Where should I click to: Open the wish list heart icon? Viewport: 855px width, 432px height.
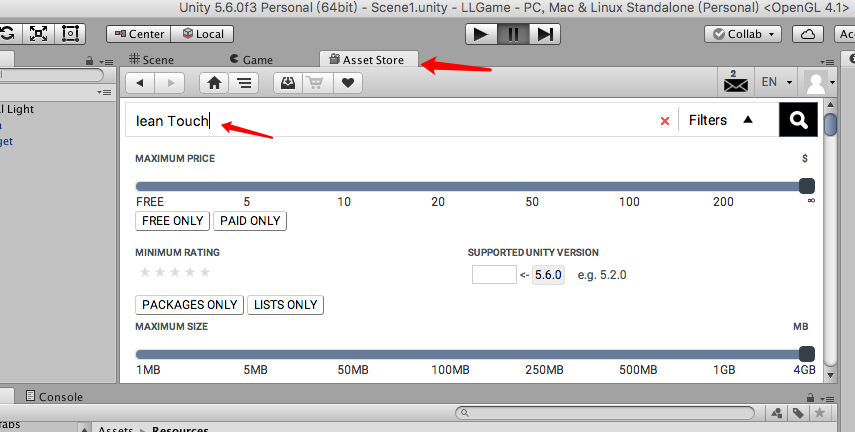point(348,83)
